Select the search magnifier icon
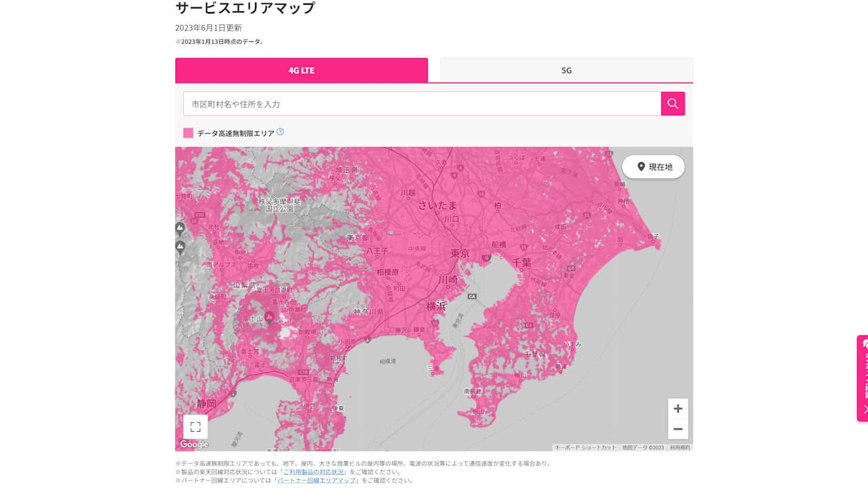The width and height of the screenshot is (868, 488). [x=672, y=104]
